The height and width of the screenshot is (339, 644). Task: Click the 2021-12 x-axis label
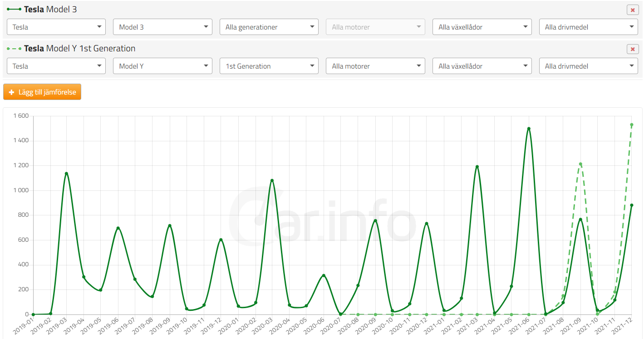[622, 327]
